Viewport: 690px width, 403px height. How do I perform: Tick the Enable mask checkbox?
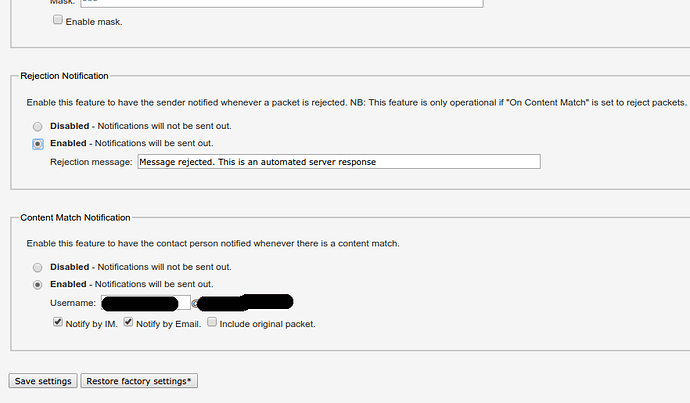coord(58,20)
